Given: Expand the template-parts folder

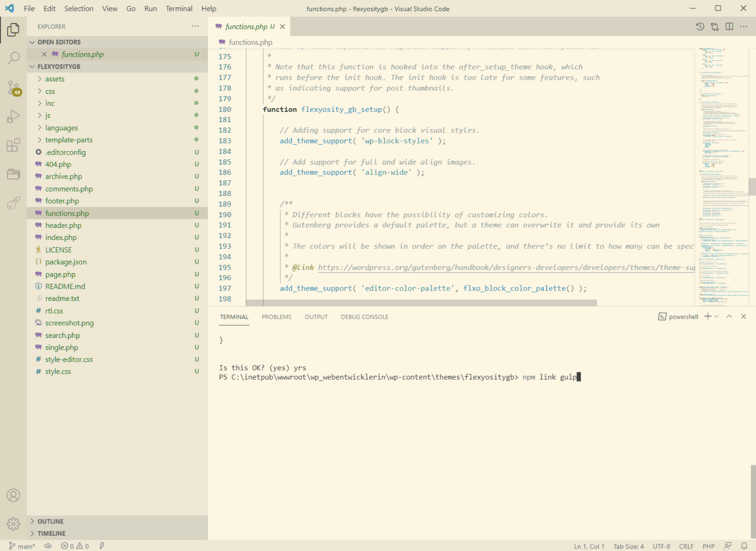Looking at the screenshot, I should point(117,140).
